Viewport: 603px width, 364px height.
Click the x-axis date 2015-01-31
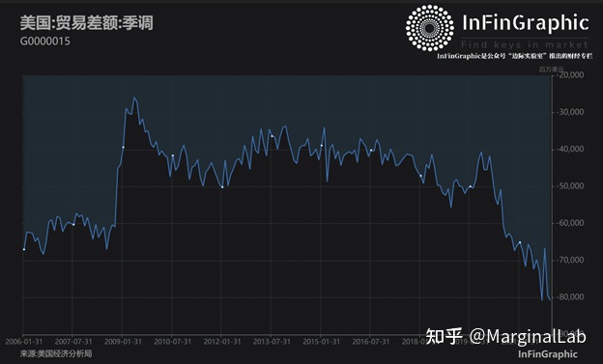(322, 342)
